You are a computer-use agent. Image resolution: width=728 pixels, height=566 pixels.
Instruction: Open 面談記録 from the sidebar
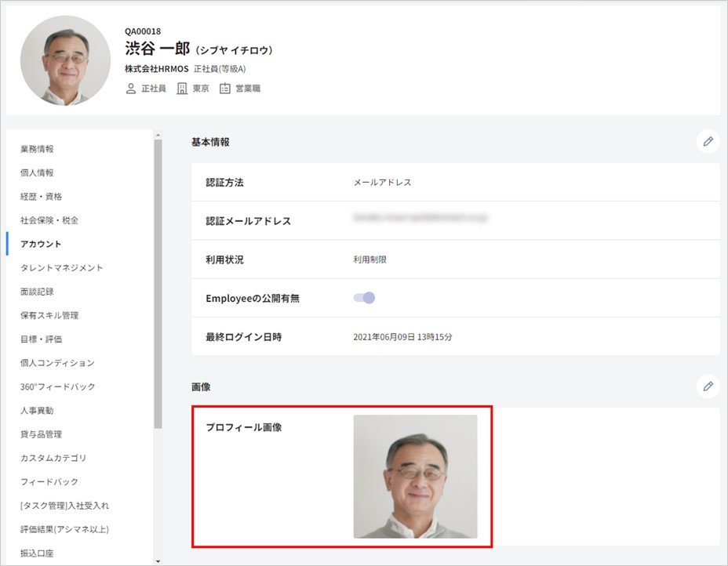37,292
